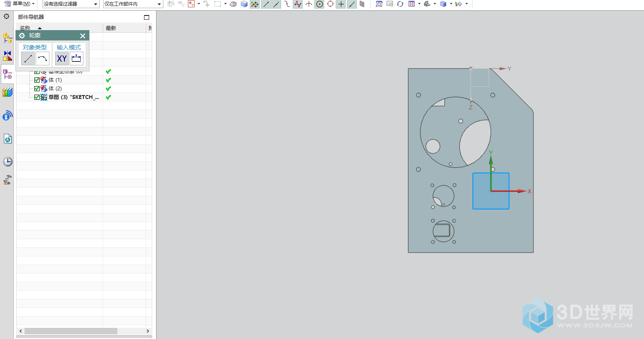Viewport: 644px width, 339px height.
Task: Switch input mode to parameter dimension
Action: click(x=77, y=59)
